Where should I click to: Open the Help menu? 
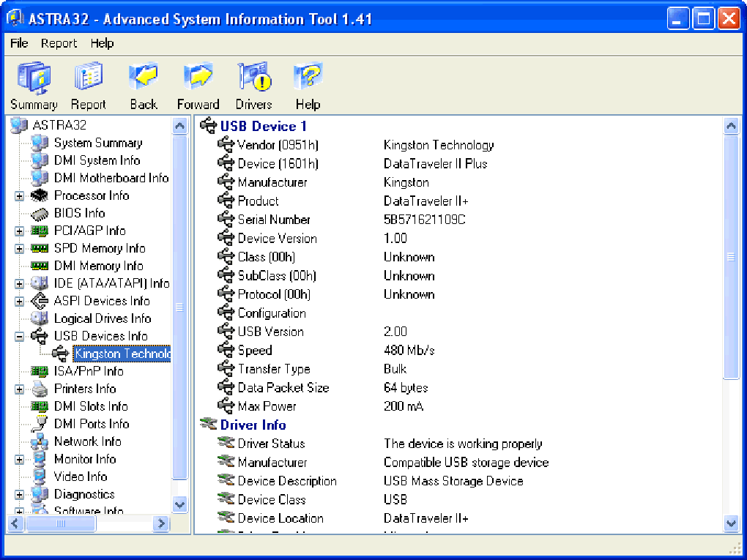coord(102,43)
